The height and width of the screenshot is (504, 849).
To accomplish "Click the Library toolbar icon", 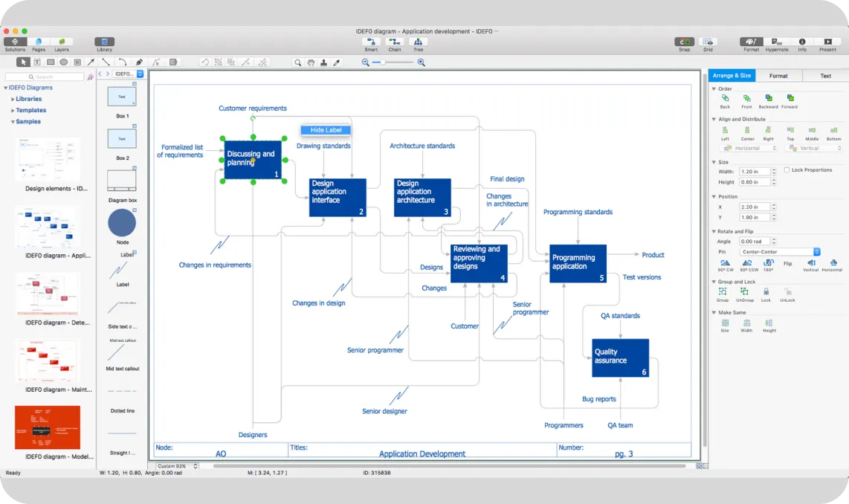I will [x=104, y=42].
